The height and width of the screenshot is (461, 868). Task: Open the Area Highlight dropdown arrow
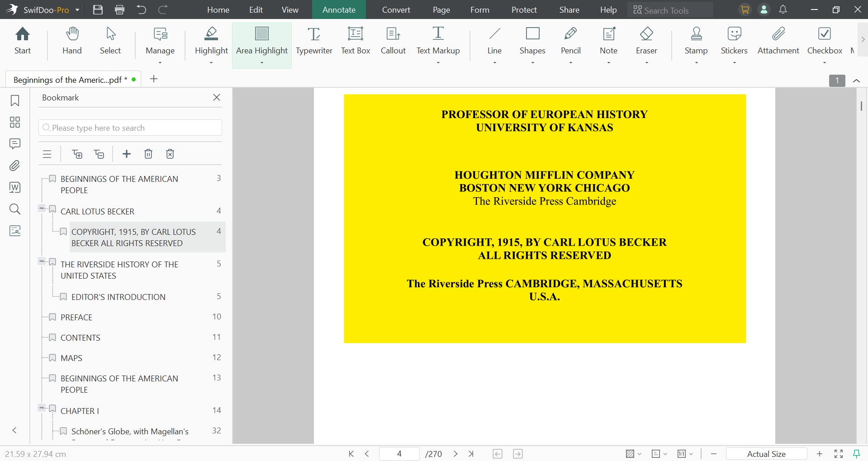(262, 62)
